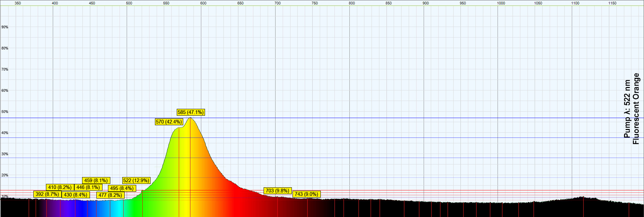
Task: Click the 800 wavelength axis label
Action: click(x=352, y=3)
